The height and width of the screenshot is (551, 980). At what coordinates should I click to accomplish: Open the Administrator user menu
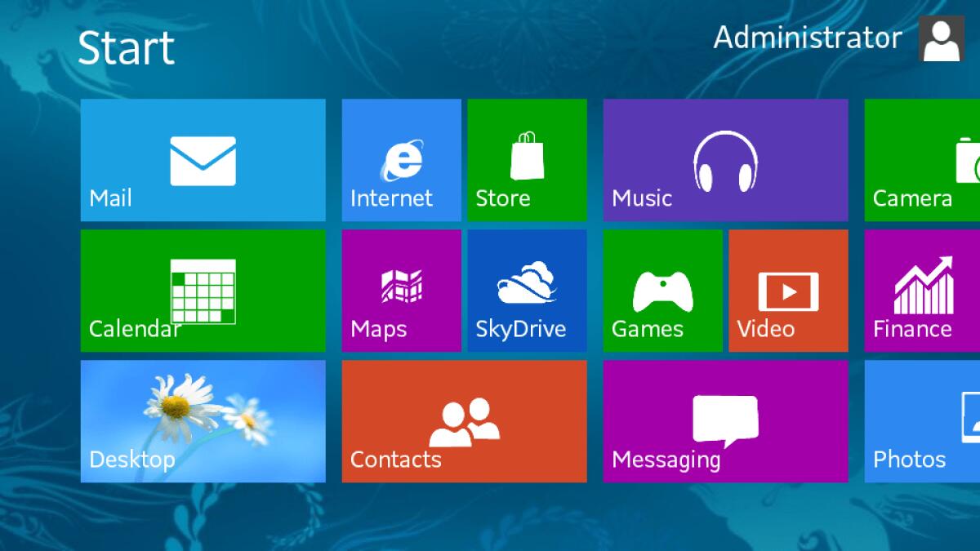click(807, 38)
